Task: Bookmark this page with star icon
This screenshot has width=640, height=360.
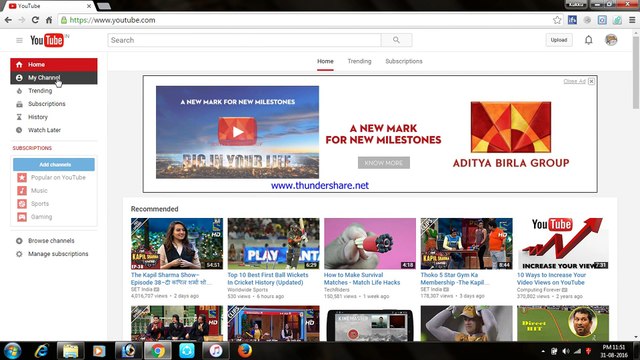Action: 557,20
